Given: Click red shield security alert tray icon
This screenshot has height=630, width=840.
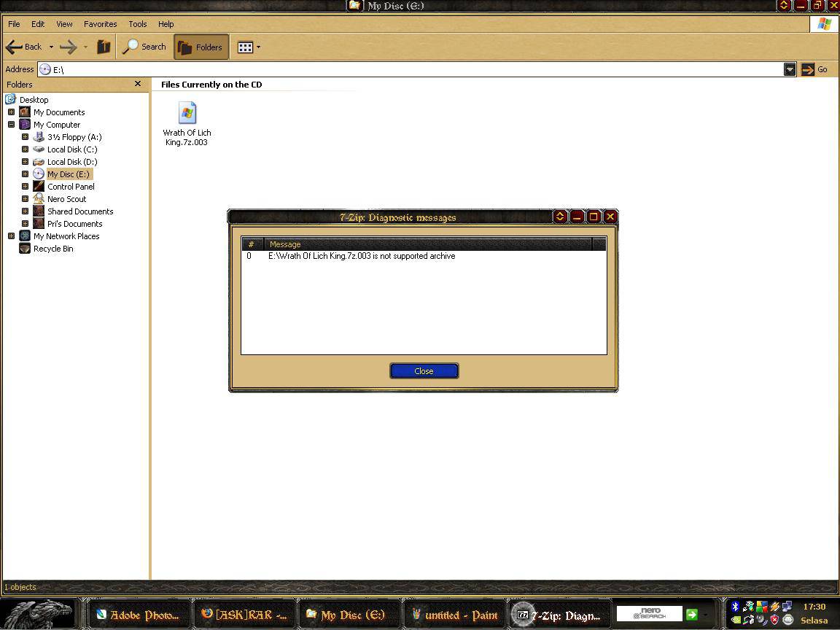Looking at the screenshot, I should (774, 620).
